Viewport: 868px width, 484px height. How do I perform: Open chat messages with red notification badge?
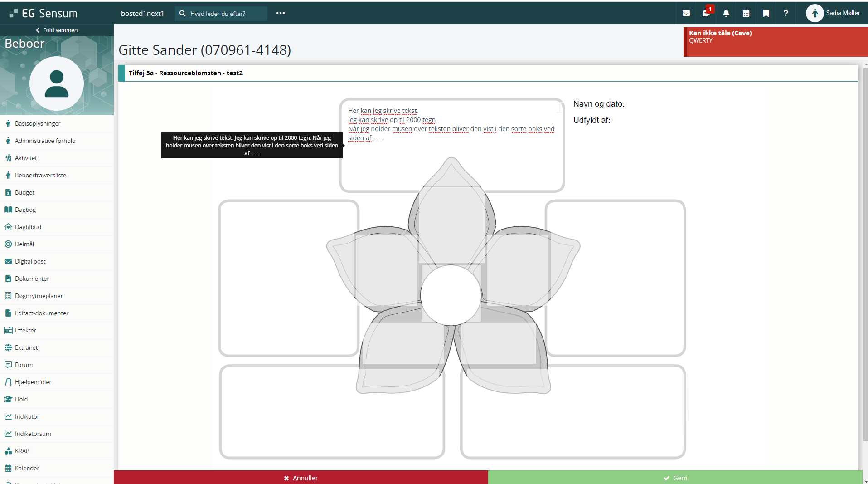point(706,13)
